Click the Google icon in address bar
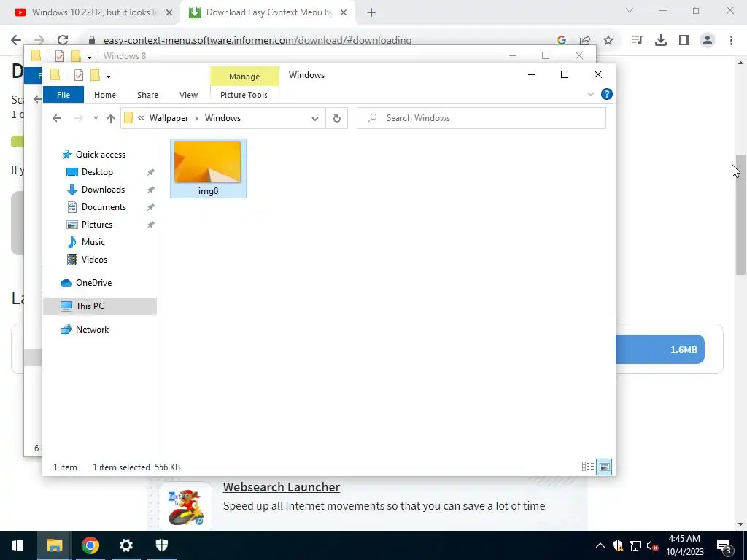The height and width of the screenshot is (560, 747). tap(562, 40)
